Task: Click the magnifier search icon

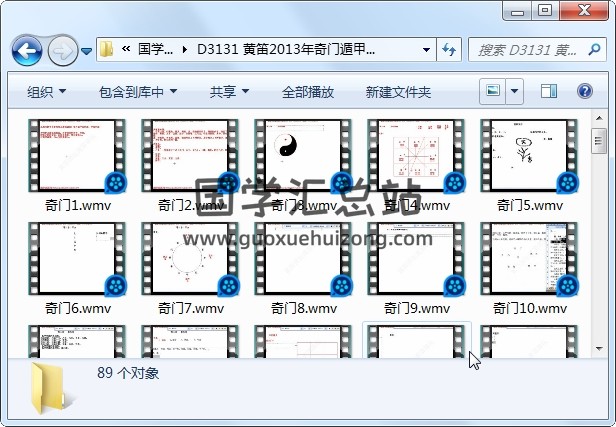Action: point(594,49)
